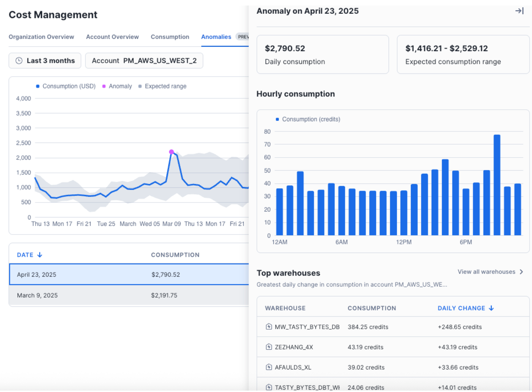Screen dimensions: 532x392
Task: Click the Consumption (credits) legend color square
Action: coord(277,119)
